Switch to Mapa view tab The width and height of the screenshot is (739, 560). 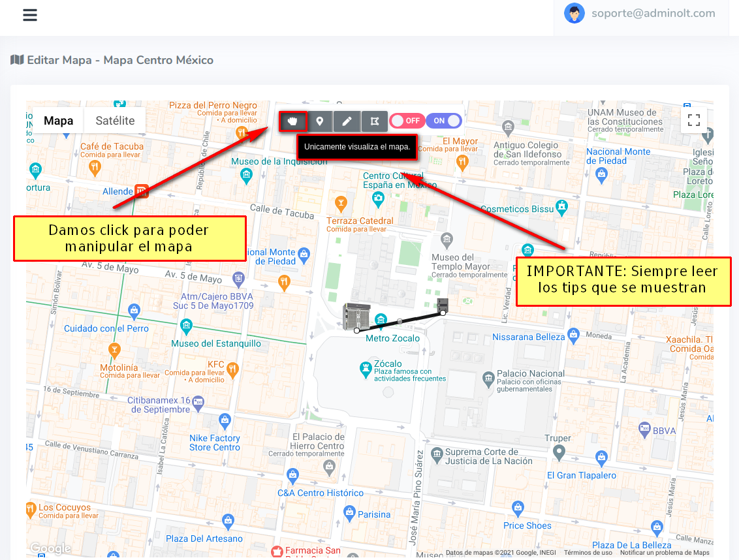click(x=58, y=121)
